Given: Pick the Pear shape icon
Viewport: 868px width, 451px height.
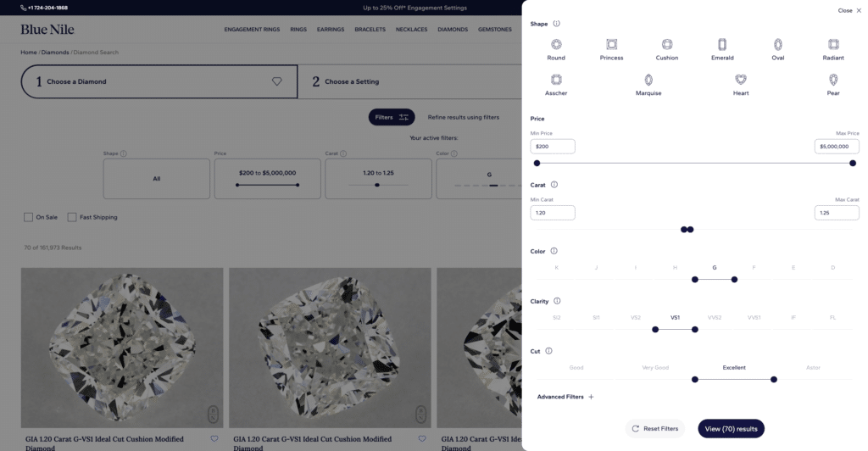Looking at the screenshot, I should pos(833,80).
